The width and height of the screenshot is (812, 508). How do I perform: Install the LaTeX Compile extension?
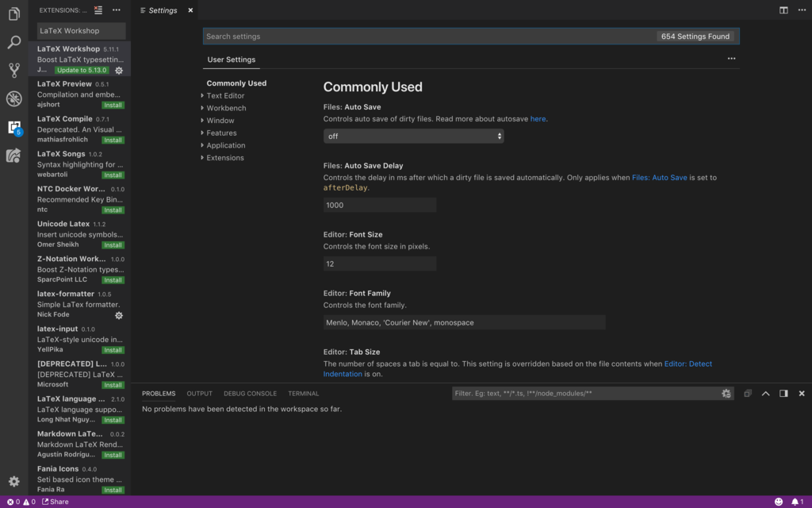coord(113,140)
